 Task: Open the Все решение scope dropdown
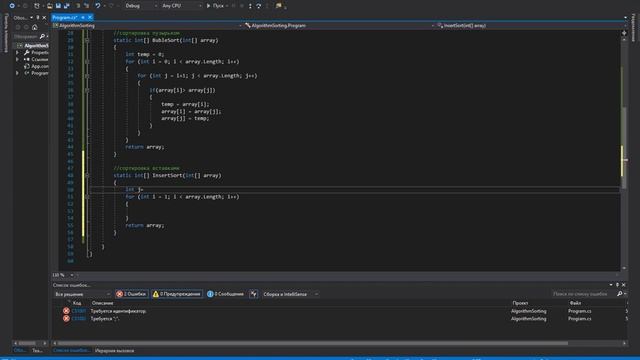pyautogui.click(x=82, y=294)
